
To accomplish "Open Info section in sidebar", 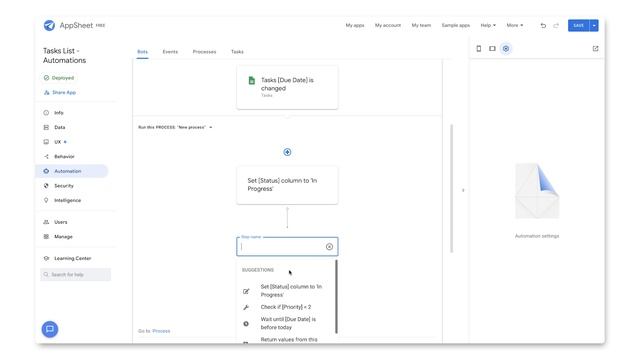I will (x=59, y=113).
